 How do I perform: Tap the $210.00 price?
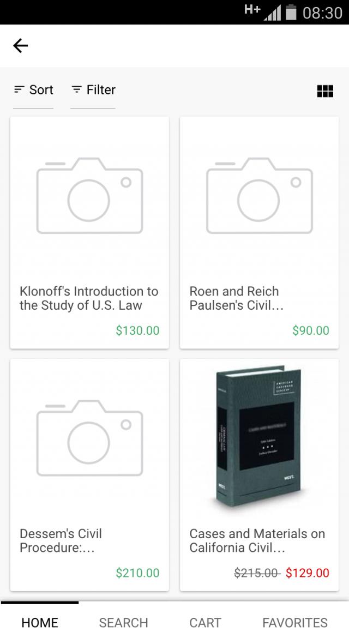click(137, 573)
